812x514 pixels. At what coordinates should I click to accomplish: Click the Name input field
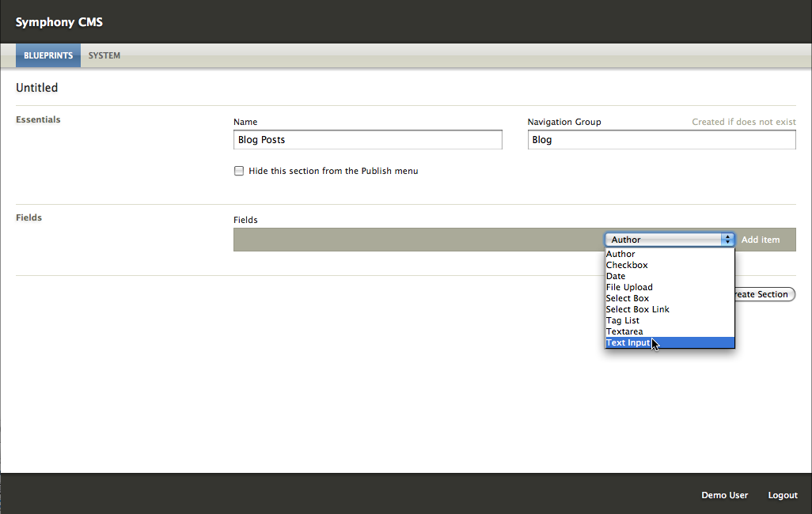click(368, 140)
